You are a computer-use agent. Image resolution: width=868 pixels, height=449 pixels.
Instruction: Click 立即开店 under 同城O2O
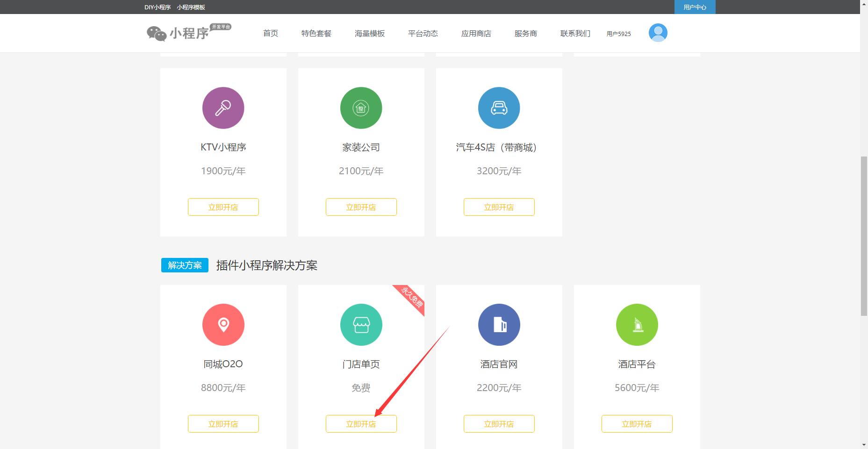tap(223, 424)
